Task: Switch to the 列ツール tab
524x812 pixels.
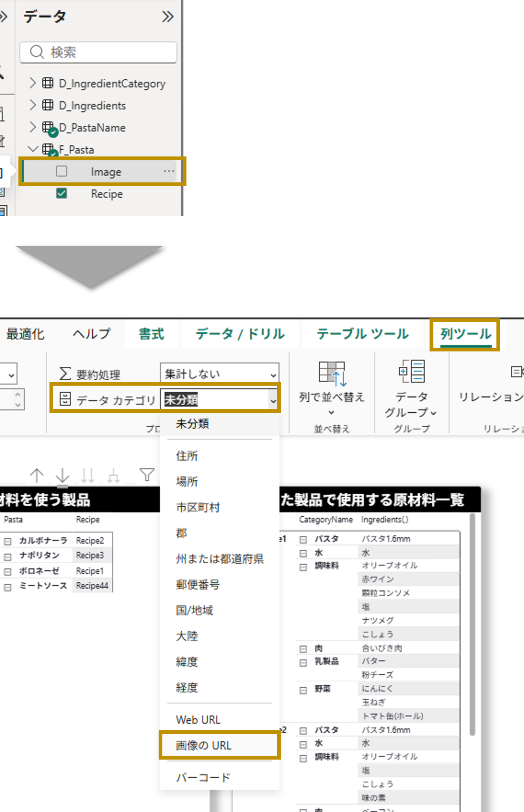Action: [x=465, y=334]
